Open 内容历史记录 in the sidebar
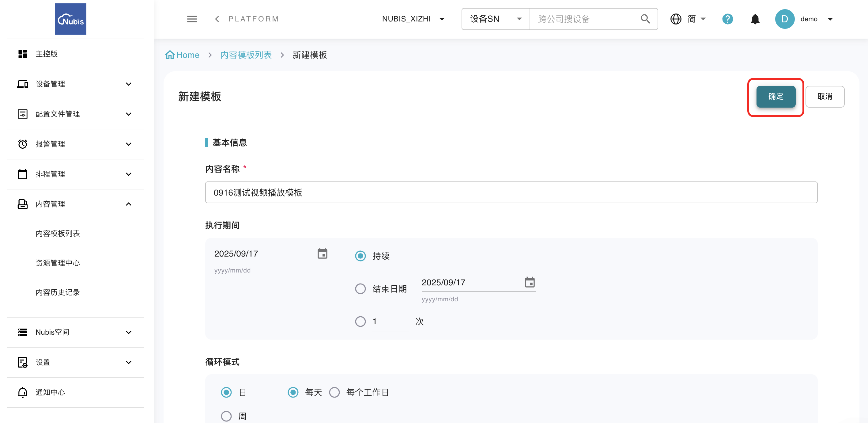The width and height of the screenshot is (868, 423). click(x=58, y=292)
